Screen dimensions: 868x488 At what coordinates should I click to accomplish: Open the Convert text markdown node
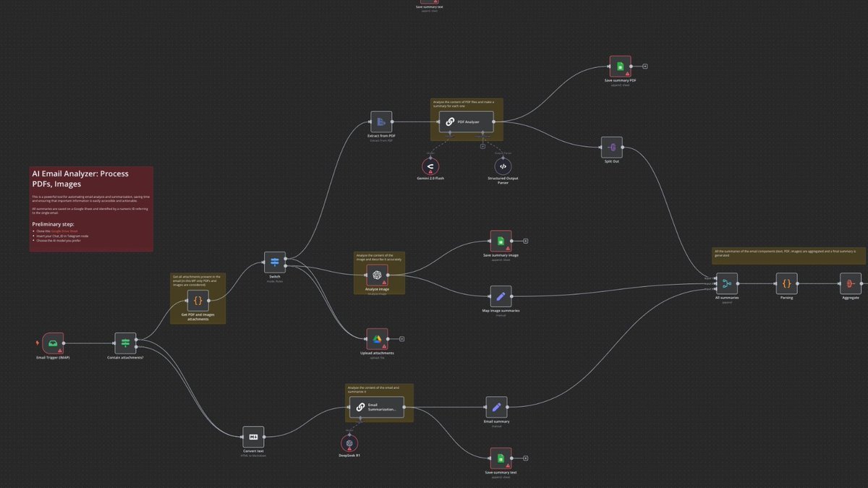point(253,437)
